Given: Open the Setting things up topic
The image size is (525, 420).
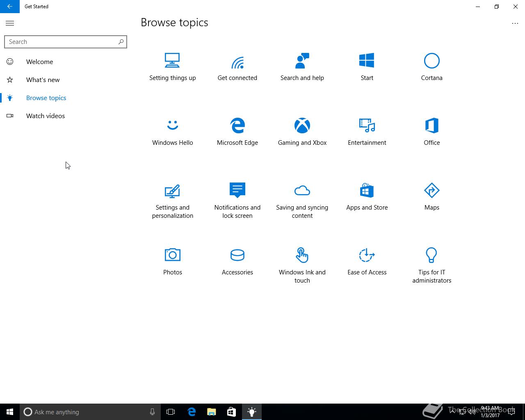Looking at the screenshot, I should click(172, 67).
